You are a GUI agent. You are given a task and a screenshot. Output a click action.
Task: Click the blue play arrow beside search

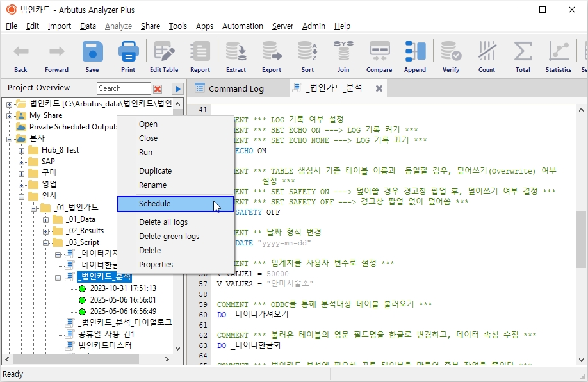point(178,89)
